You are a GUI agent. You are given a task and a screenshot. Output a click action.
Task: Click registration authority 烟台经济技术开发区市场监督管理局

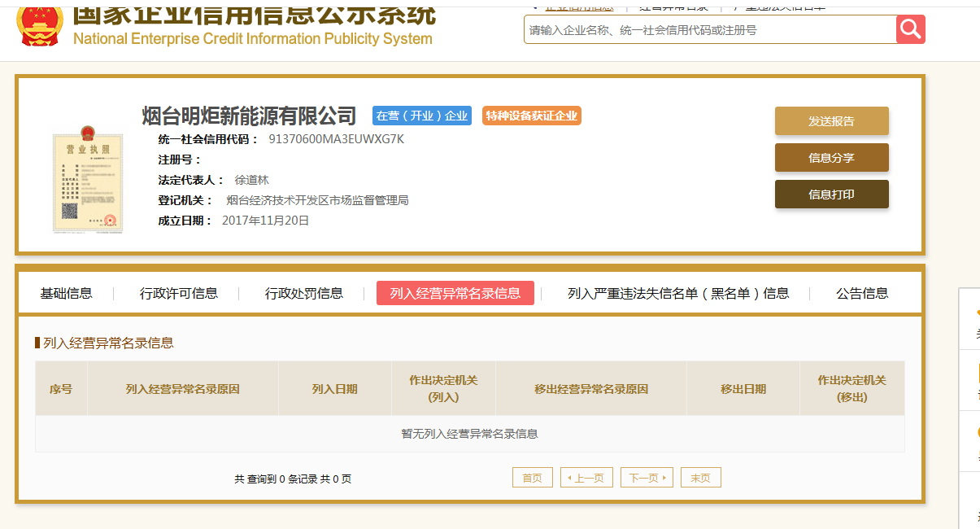[x=317, y=200]
